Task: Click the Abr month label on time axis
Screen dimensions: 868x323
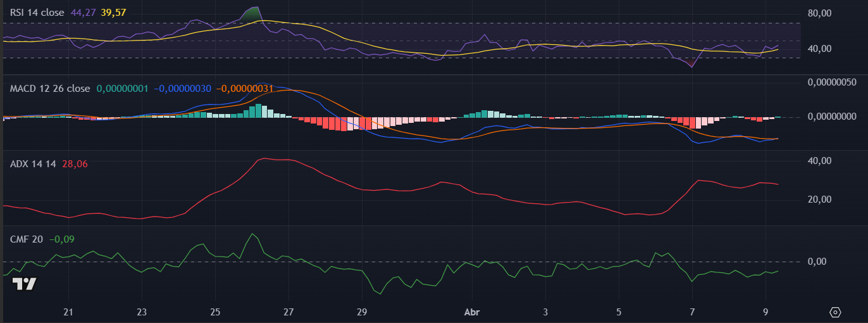Action: 472,312
